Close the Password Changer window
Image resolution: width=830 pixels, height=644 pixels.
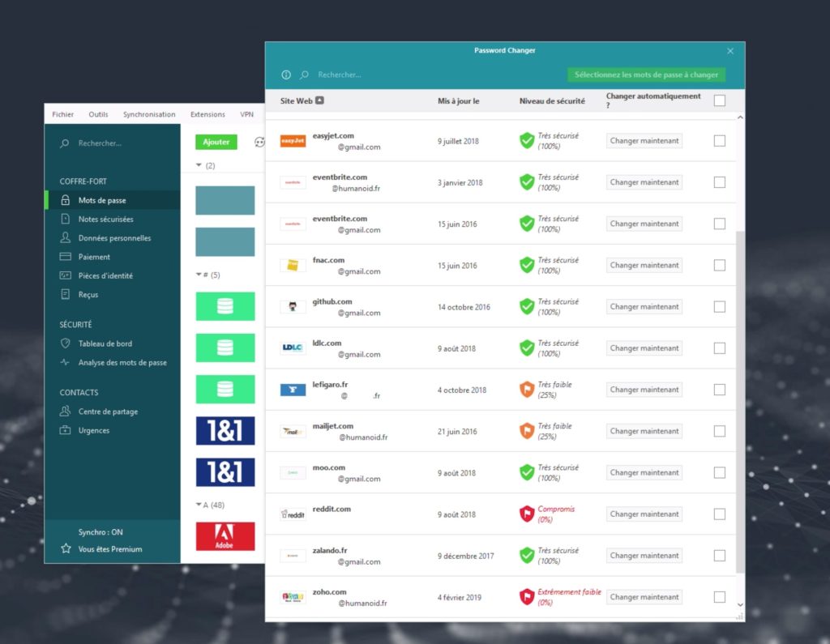730,51
